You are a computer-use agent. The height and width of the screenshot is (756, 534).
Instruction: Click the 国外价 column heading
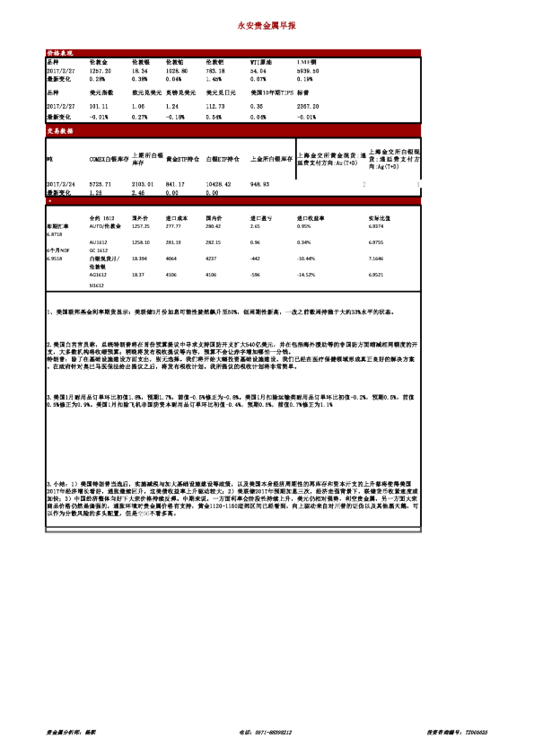point(140,218)
